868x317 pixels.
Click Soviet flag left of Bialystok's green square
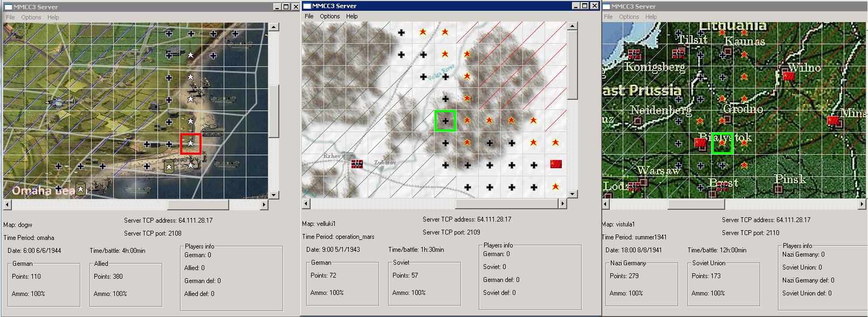click(700, 143)
